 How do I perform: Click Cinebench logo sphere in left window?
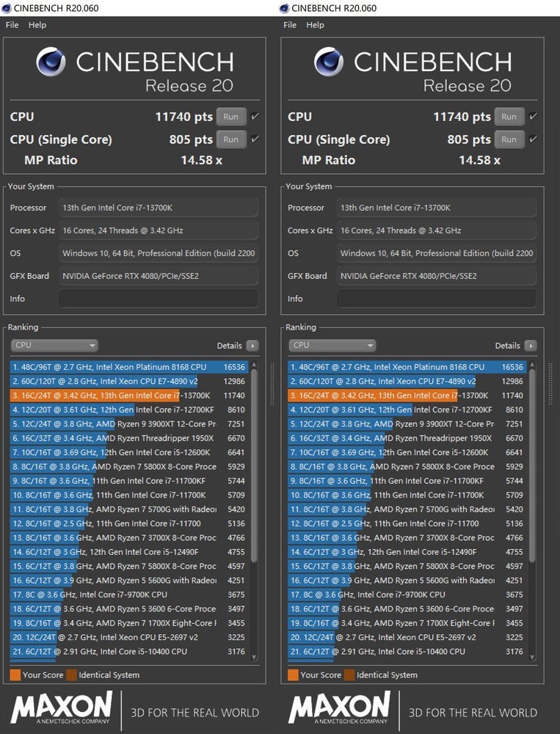[x=51, y=62]
